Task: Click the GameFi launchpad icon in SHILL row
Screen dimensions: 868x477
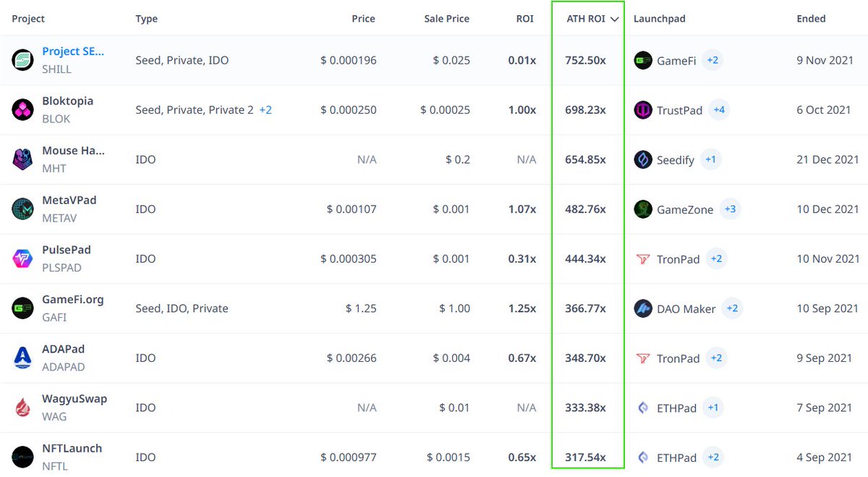Action: click(643, 61)
